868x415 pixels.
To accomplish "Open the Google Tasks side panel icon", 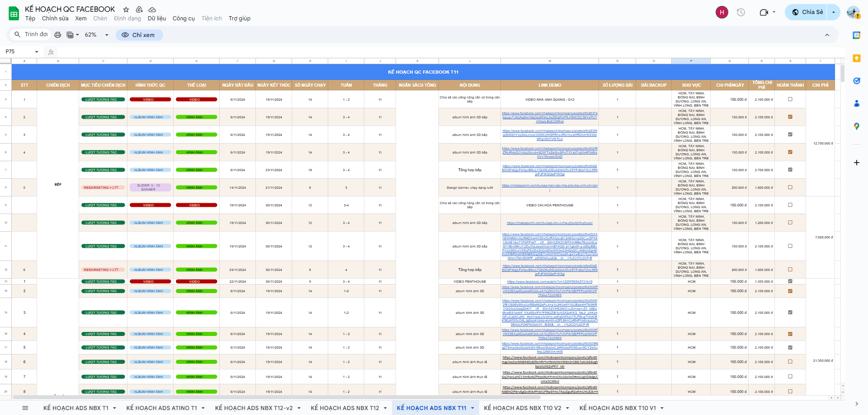I will [856, 81].
